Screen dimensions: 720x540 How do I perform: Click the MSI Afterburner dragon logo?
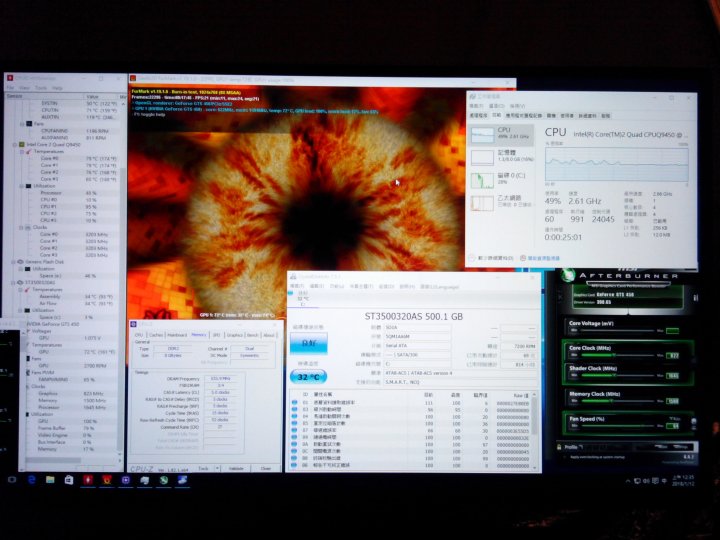click(x=568, y=275)
